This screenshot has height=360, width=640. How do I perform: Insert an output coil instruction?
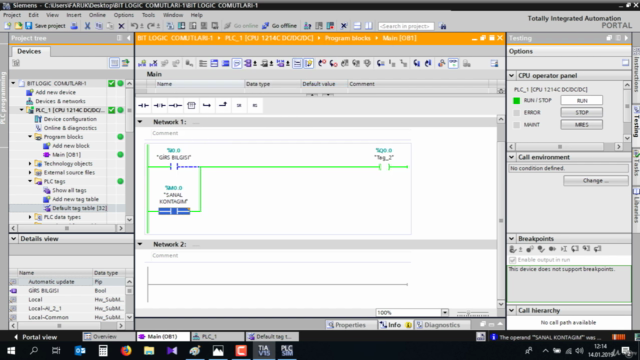click(x=175, y=105)
